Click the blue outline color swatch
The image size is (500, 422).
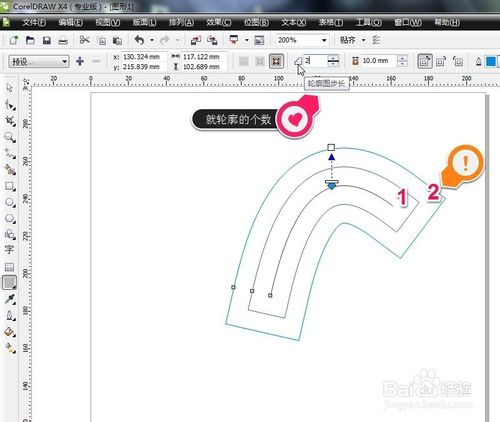[491, 62]
